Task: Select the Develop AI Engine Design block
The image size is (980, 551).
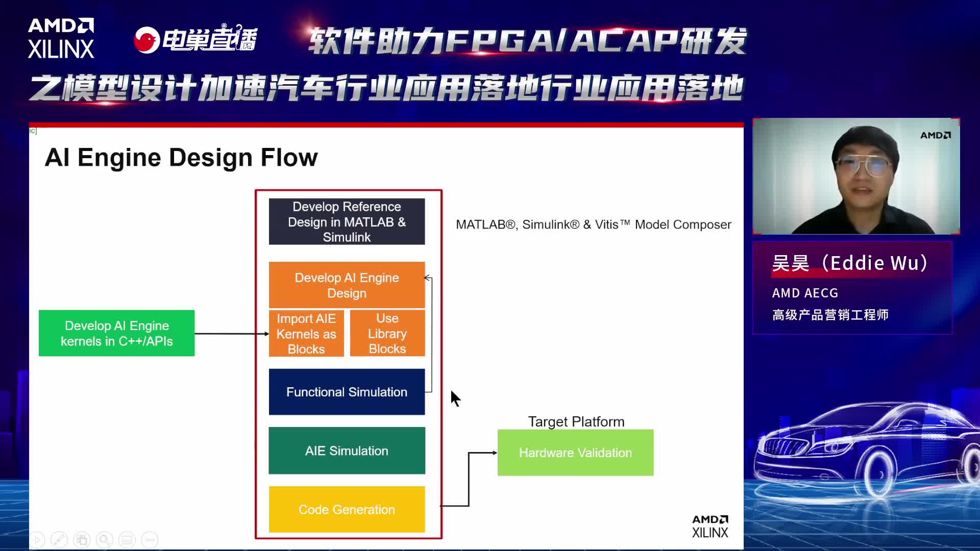Action: pyautogui.click(x=346, y=285)
